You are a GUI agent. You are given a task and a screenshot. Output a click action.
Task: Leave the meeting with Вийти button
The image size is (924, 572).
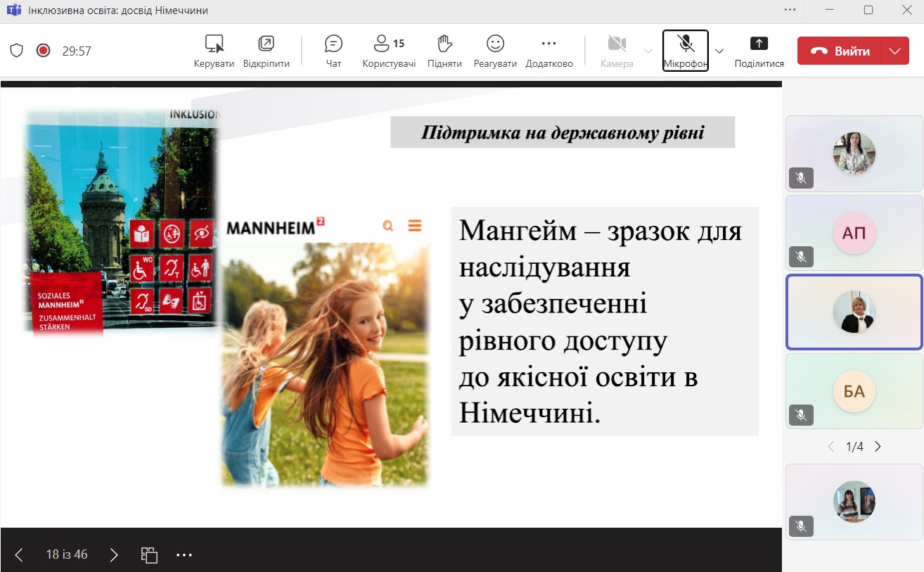click(x=840, y=51)
